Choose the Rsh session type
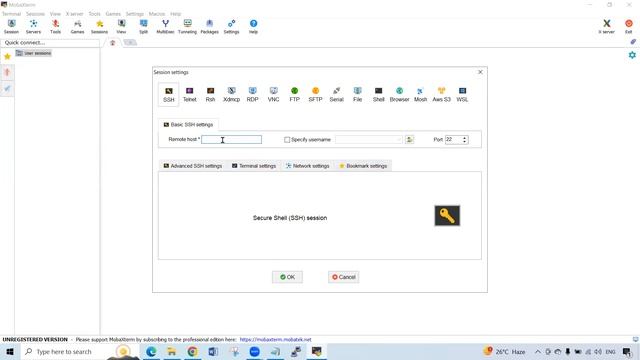640x360 pixels. click(x=210, y=94)
